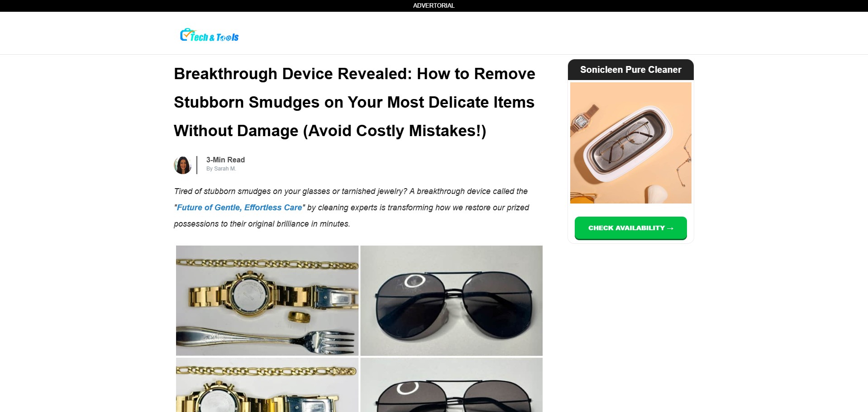The image size is (868, 412).
Task: Click Sarah M. author avatar
Action: [x=183, y=165]
